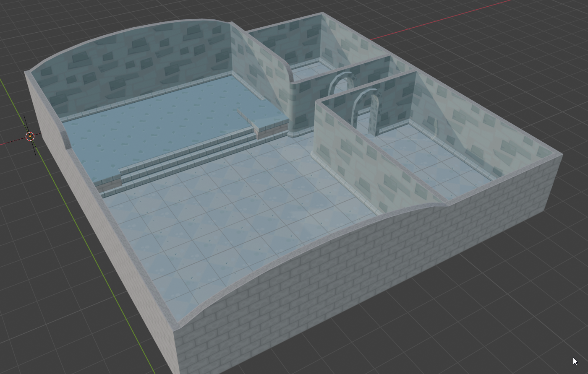The width and height of the screenshot is (588, 374).
Task: Click the 3D cursor crosshair at the origin
Action: [30, 136]
